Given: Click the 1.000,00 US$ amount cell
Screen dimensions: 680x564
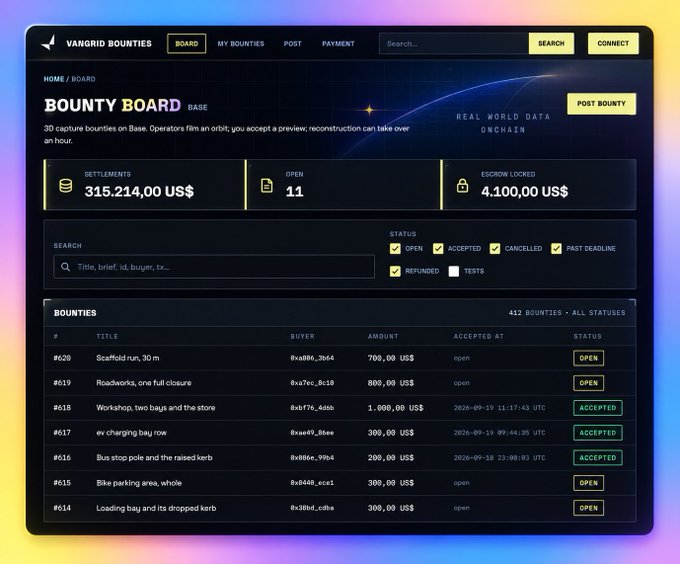Looking at the screenshot, I should [396, 408].
